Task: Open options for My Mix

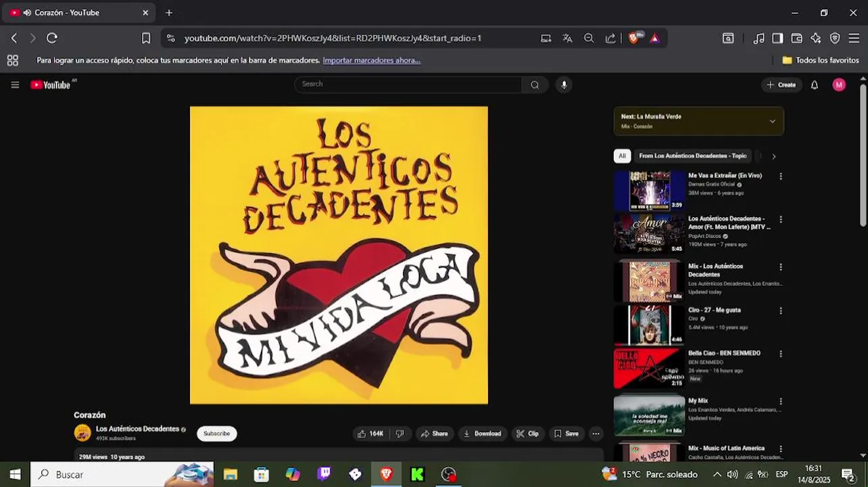Action: (x=781, y=401)
